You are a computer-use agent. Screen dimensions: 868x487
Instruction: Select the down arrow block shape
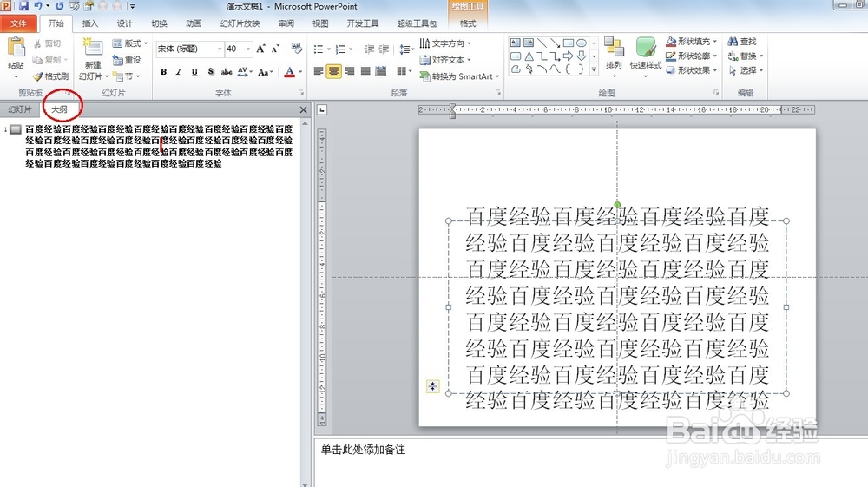pos(582,56)
